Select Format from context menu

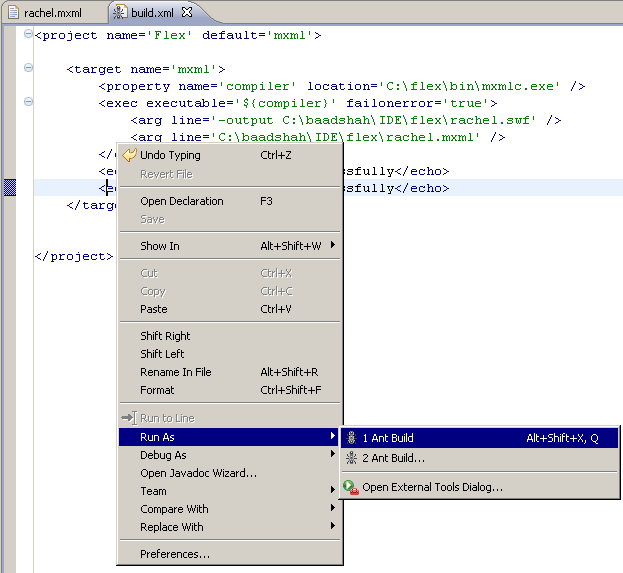point(230,390)
